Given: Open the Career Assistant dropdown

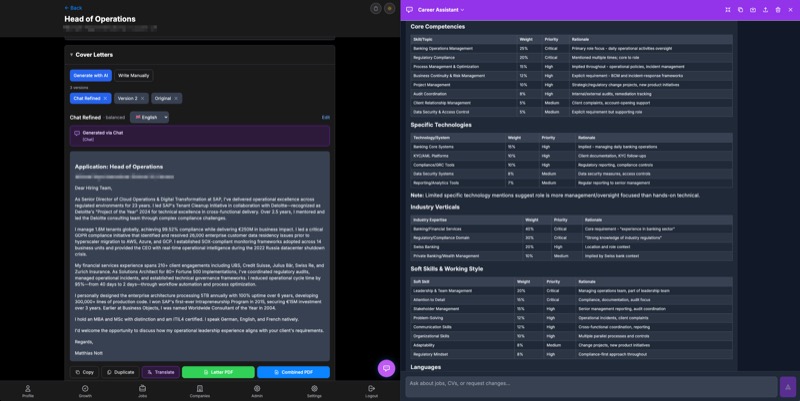Looking at the screenshot, I should point(441,10).
